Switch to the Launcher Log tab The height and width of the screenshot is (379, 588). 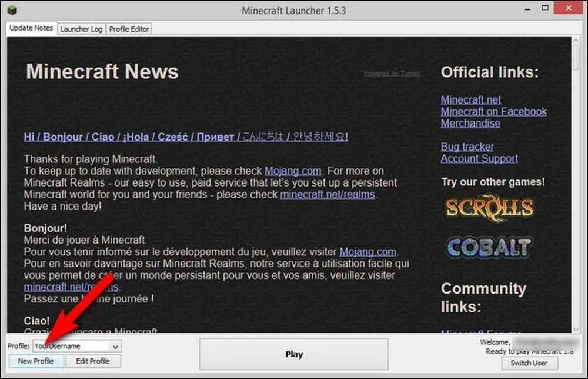(81, 29)
